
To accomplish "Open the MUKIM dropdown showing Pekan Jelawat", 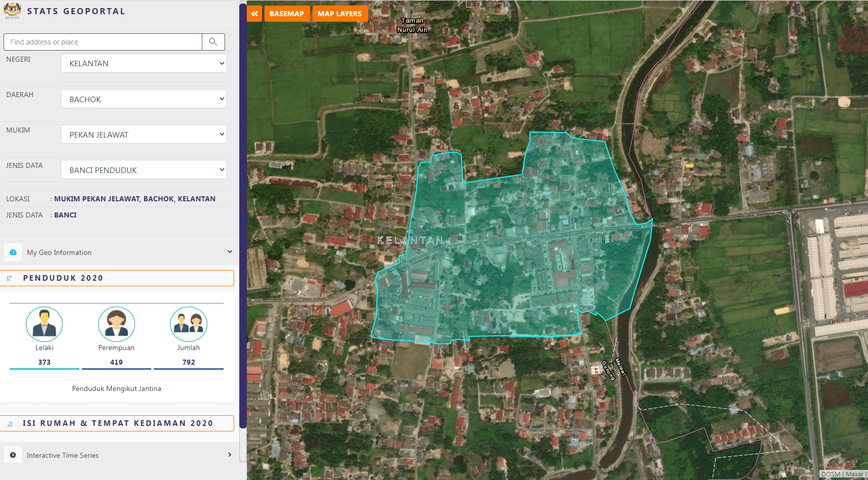I will (144, 135).
